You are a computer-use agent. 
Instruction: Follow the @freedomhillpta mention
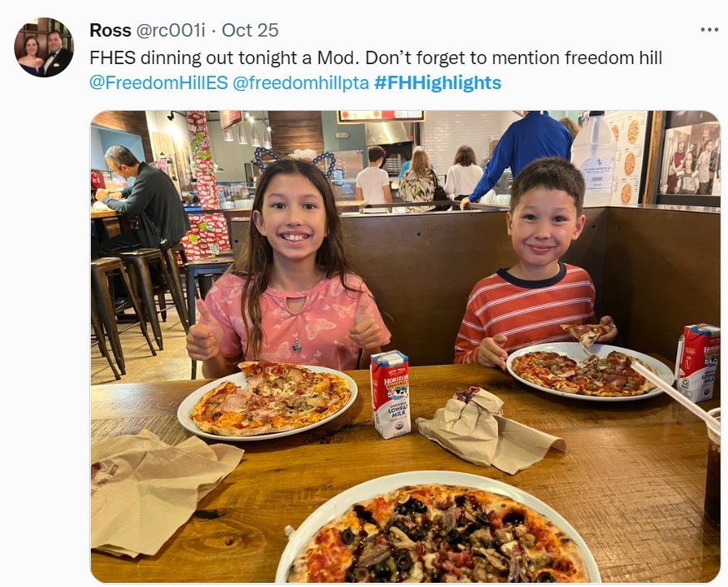coord(301,82)
